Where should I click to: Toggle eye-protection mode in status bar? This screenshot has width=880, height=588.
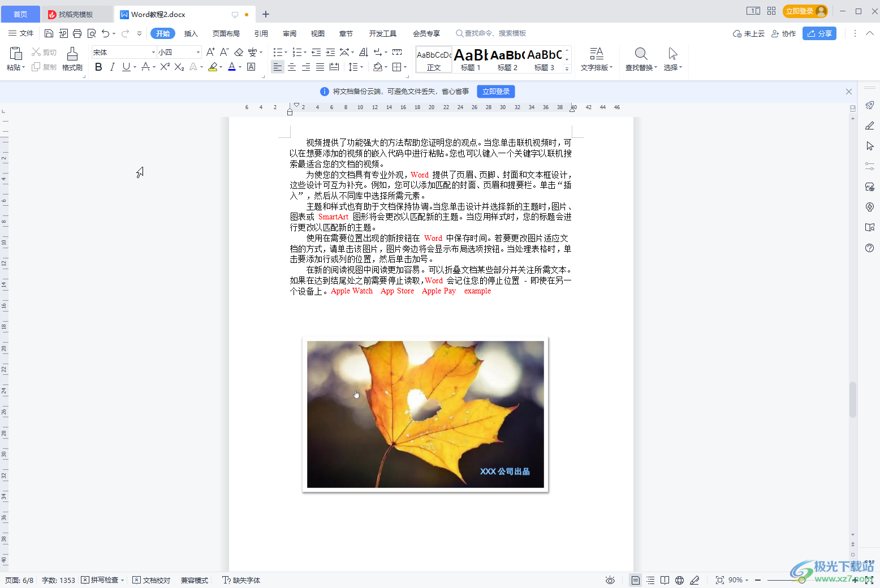click(610, 580)
